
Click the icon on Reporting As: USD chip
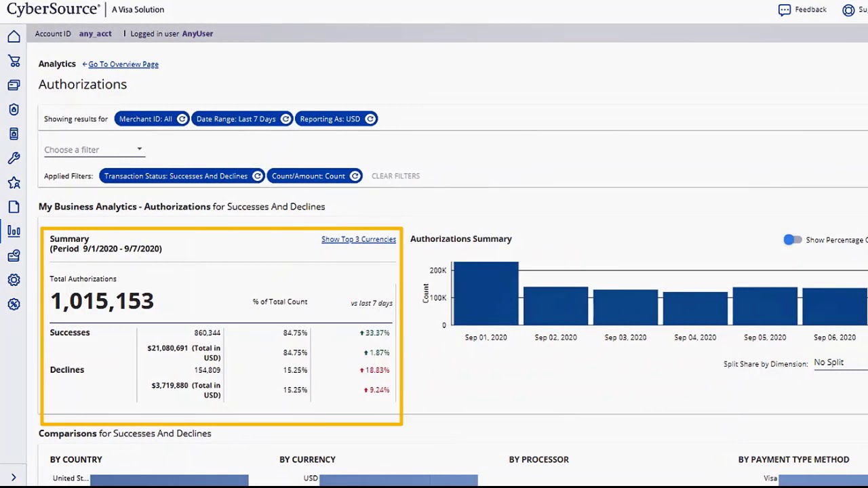(x=370, y=119)
